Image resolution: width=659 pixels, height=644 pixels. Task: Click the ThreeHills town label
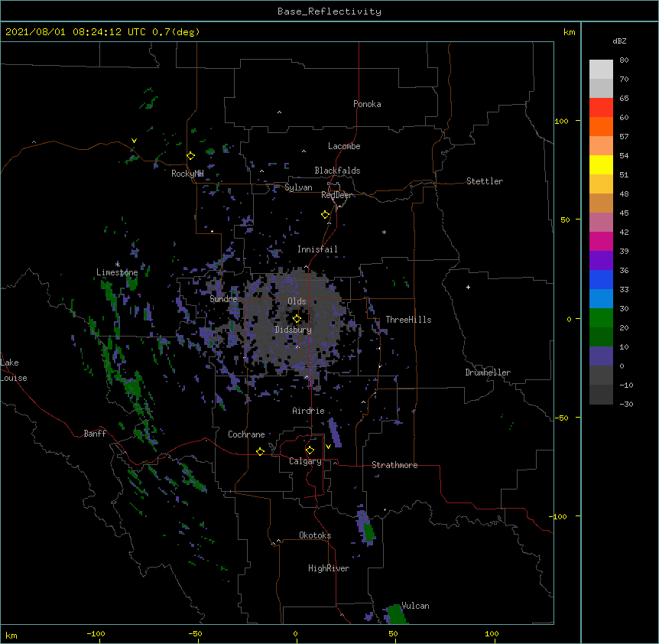click(408, 320)
